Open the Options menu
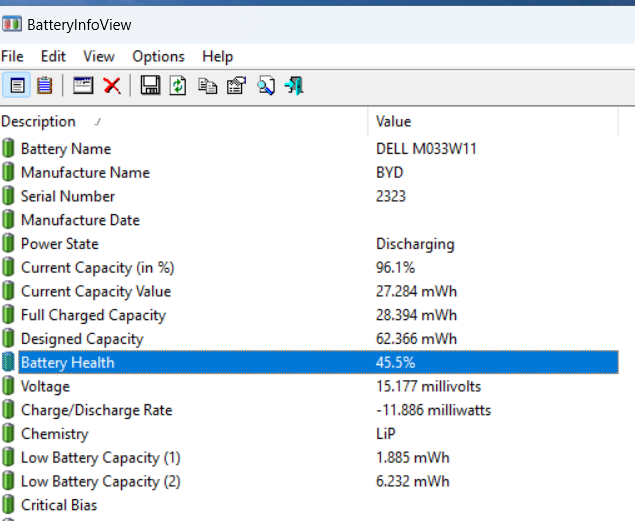Viewport: 635px width, 521px height. [158, 56]
